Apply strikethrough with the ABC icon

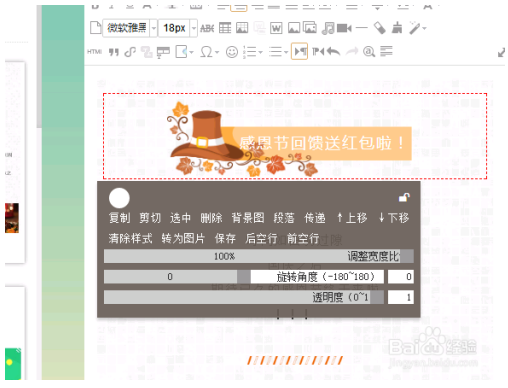click(207, 28)
